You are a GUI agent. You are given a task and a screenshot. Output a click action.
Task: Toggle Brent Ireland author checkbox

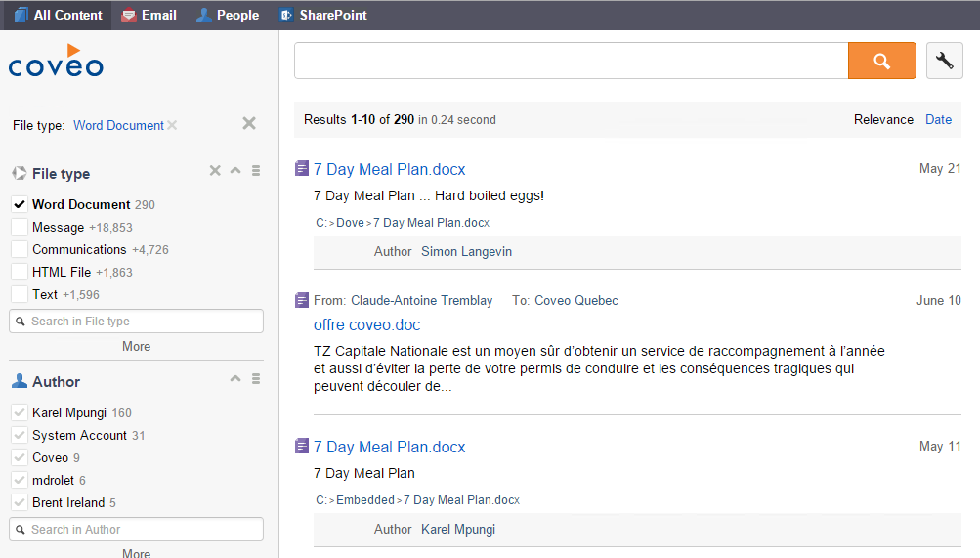(20, 502)
